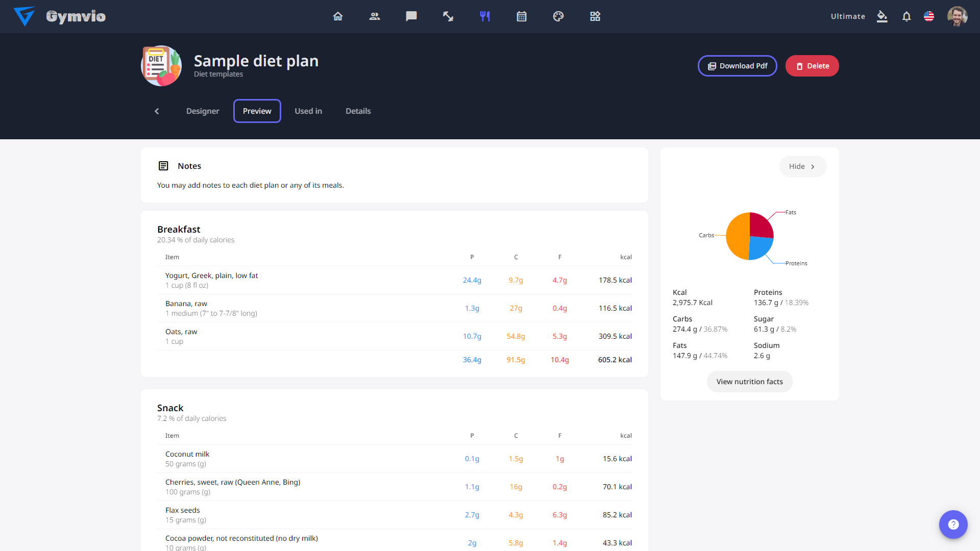The width and height of the screenshot is (980, 551).
Task: Click the Diet templates breadcrumb
Action: click(x=218, y=74)
